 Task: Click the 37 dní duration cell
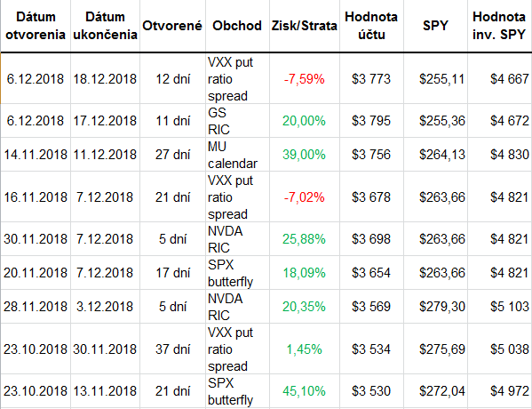(172, 349)
